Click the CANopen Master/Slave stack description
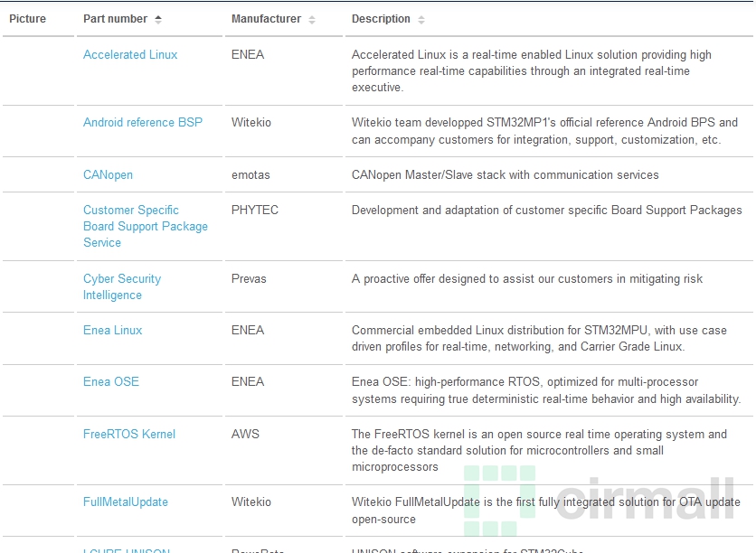 pos(506,175)
